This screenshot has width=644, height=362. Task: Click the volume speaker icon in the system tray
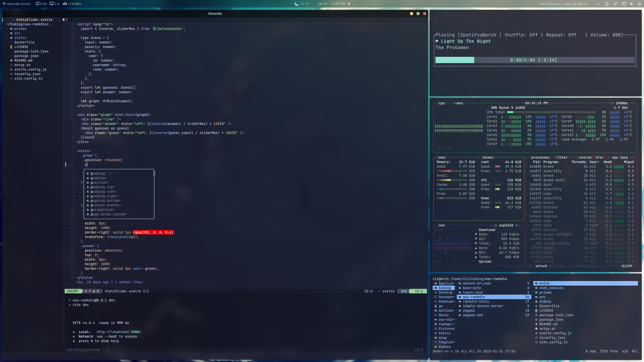coord(632,4)
